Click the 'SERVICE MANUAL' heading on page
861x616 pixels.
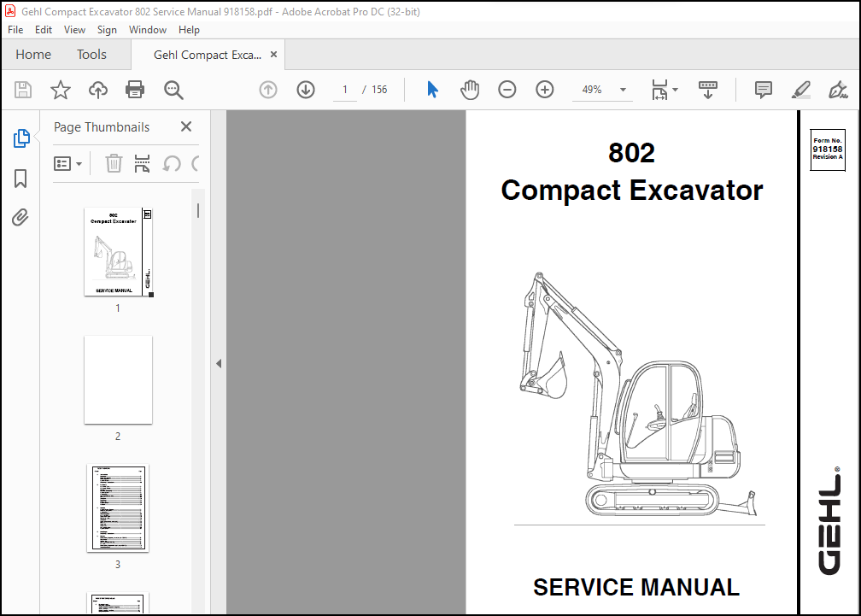click(636, 588)
